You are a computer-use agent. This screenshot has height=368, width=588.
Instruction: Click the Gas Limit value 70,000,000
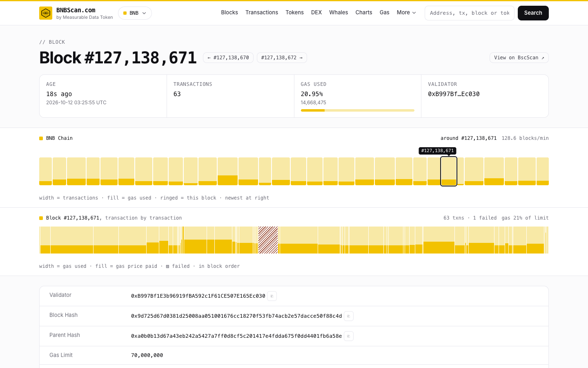pos(147,355)
